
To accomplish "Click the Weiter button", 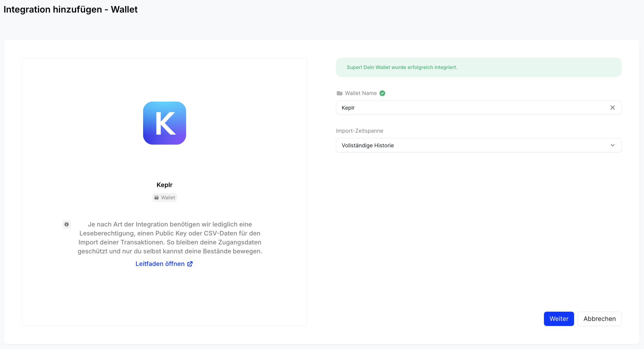I will coord(559,319).
